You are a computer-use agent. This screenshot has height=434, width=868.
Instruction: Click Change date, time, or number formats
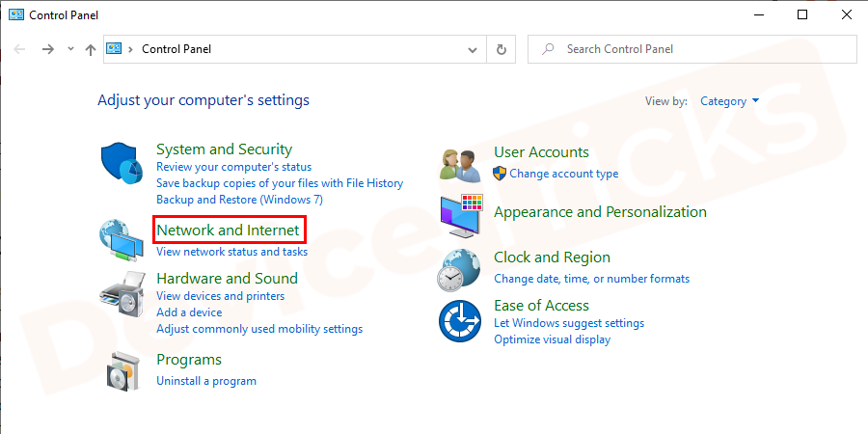[592, 279]
